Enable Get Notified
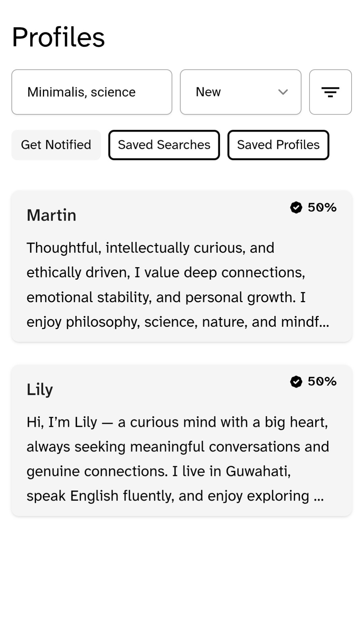 (x=56, y=145)
